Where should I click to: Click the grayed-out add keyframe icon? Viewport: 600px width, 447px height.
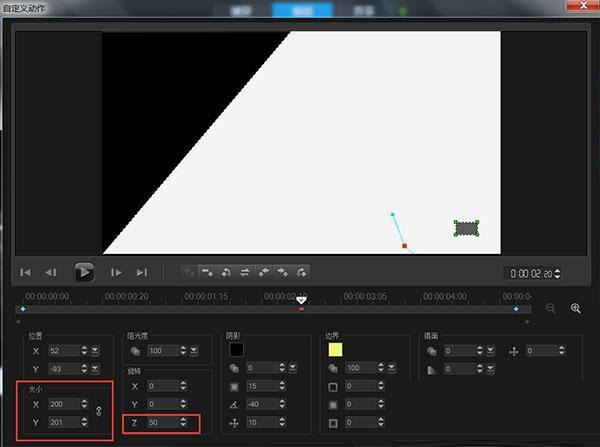[x=189, y=272]
